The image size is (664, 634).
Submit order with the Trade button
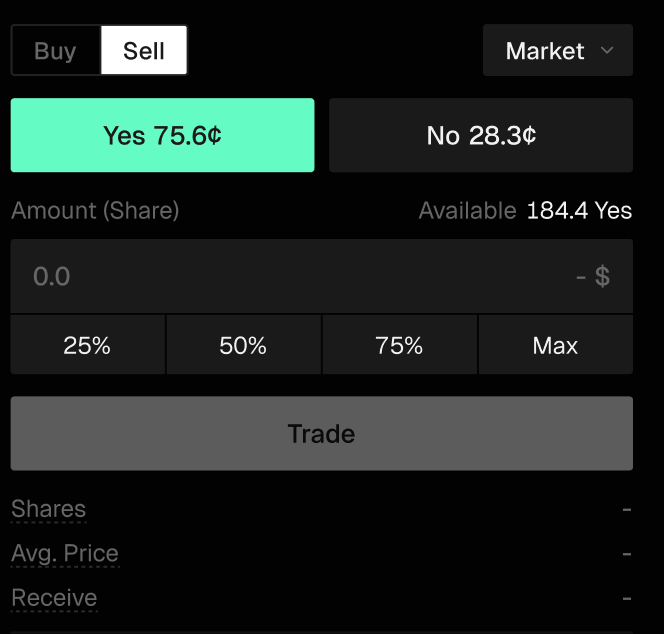[x=321, y=434]
